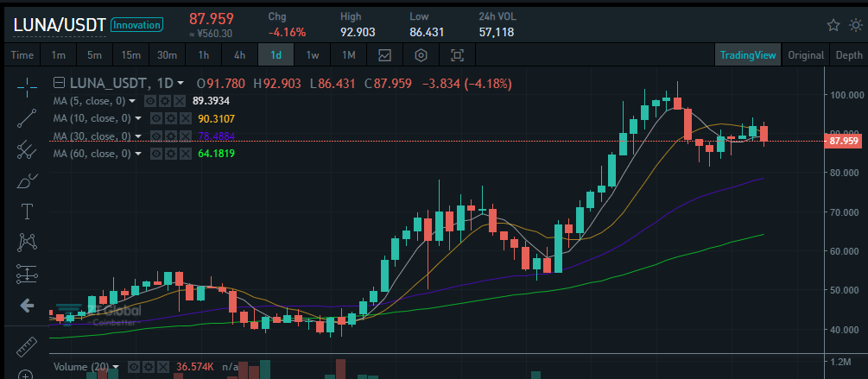
Task: Add LUNA/USDT to favorites star
Action: (833, 25)
